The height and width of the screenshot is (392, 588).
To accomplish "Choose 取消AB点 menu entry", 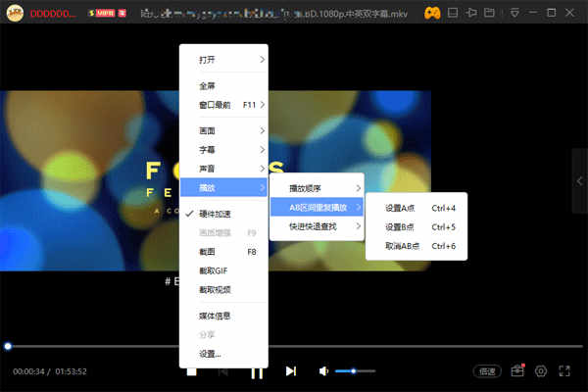I will (416, 246).
